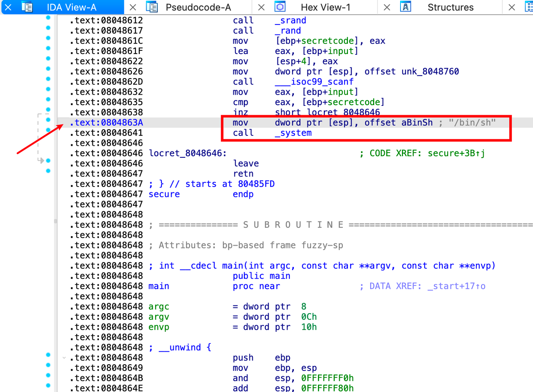This screenshot has width=533, height=392.
Task: Click the argc stack variable definition
Action: click(159, 306)
